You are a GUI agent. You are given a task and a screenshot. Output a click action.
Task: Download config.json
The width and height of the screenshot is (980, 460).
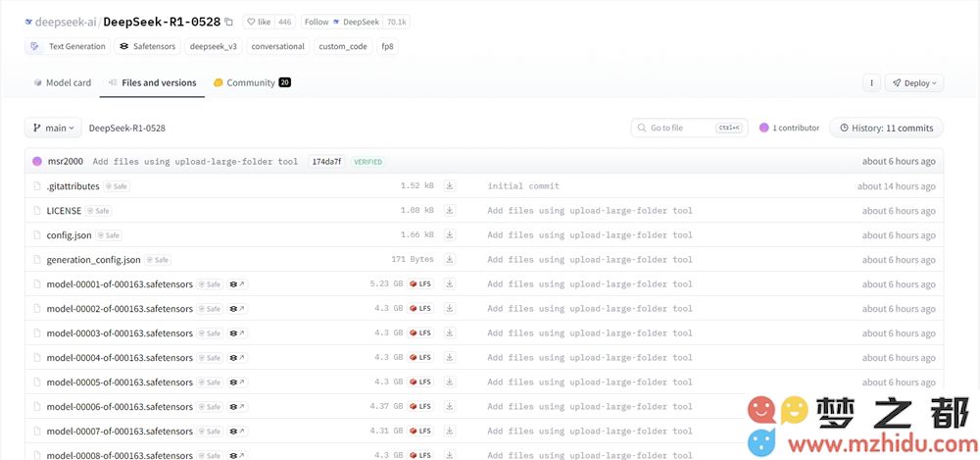[449, 234]
